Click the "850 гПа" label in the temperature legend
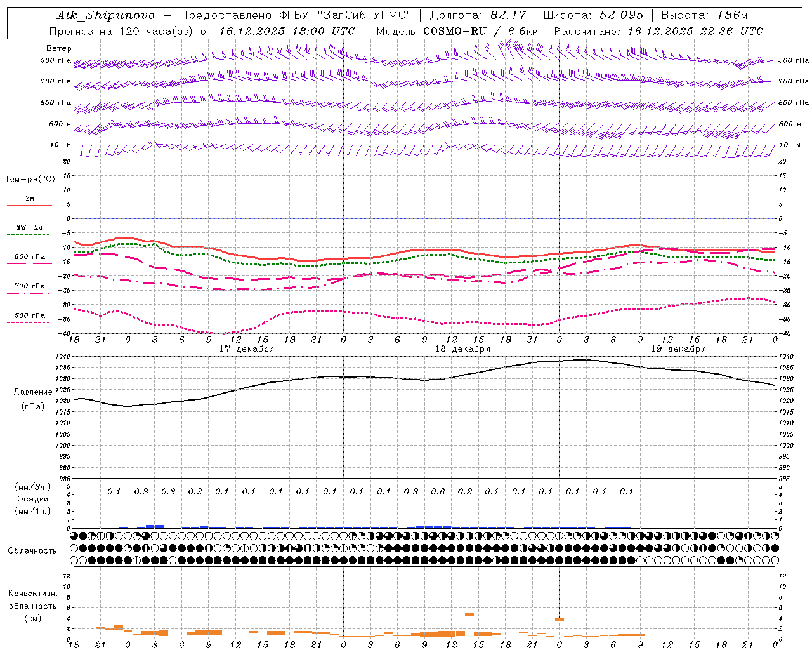 pyautogui.click(x=30, y=257)
